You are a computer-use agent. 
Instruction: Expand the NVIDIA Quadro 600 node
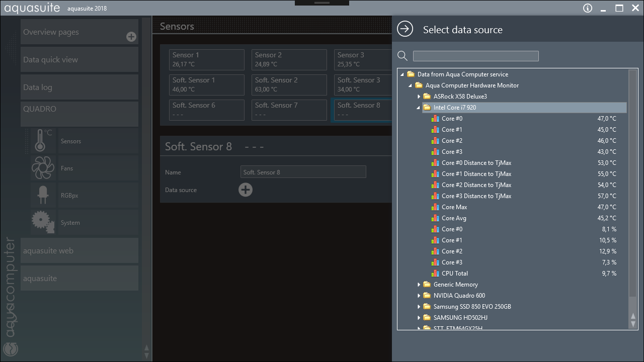(419, 296)
